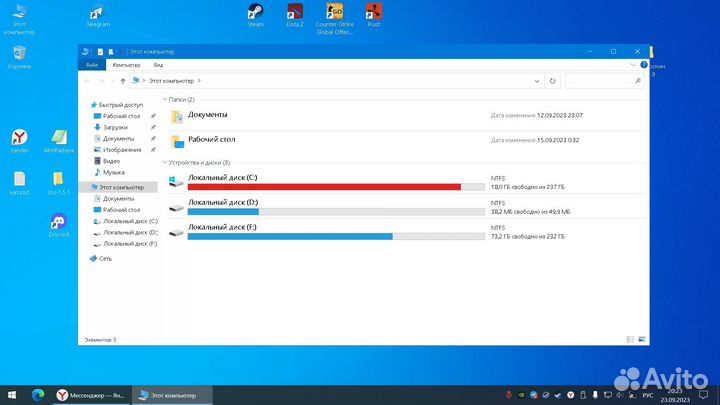720x405 pixels.
Task: Click the volume speaker tray icon
Action: (x=619, y=395)
